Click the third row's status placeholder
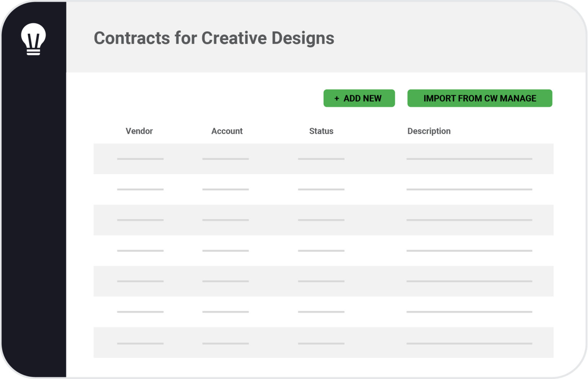588x379 pixels. (321, 220)
